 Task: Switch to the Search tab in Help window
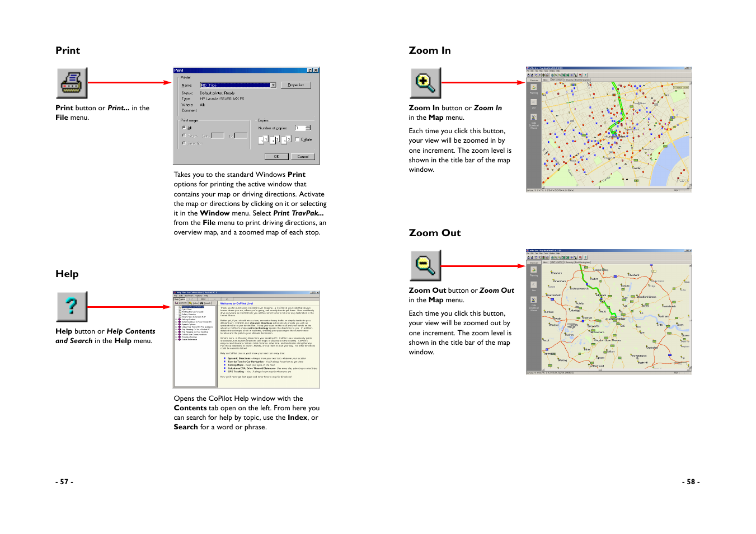point(205,303)
